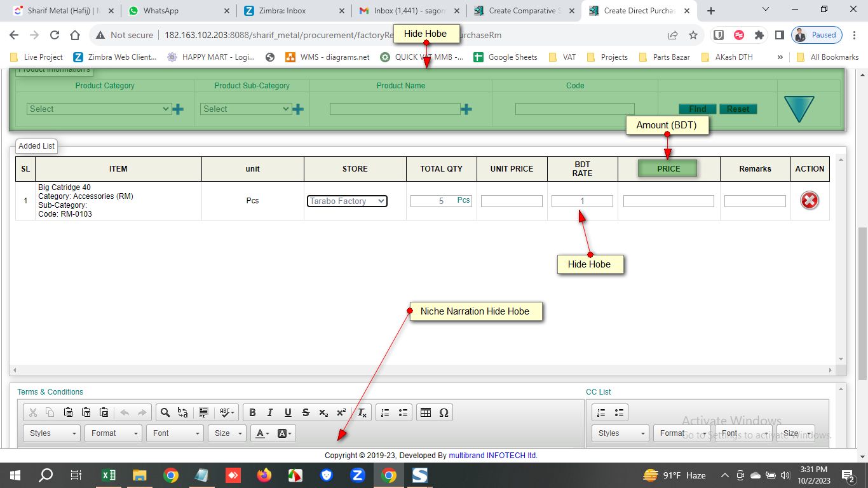Click Select All icon in Terms editor toolbar
The width and height of the screenshot is (868, 488).
203,412
